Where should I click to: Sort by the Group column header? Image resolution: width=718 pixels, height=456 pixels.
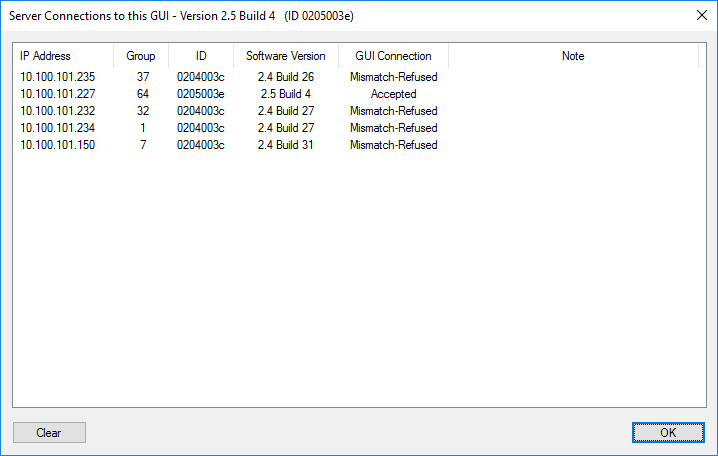click(x=141, y=56)
